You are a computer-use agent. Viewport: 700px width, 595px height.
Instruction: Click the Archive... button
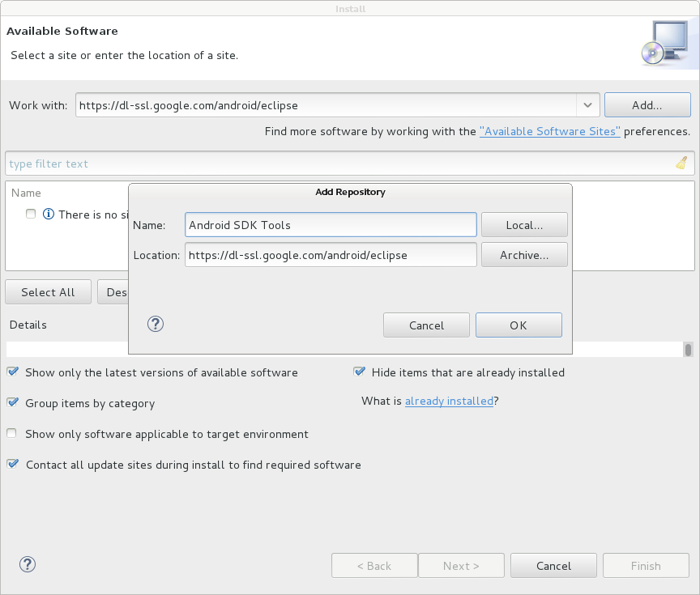coord(524,255)
